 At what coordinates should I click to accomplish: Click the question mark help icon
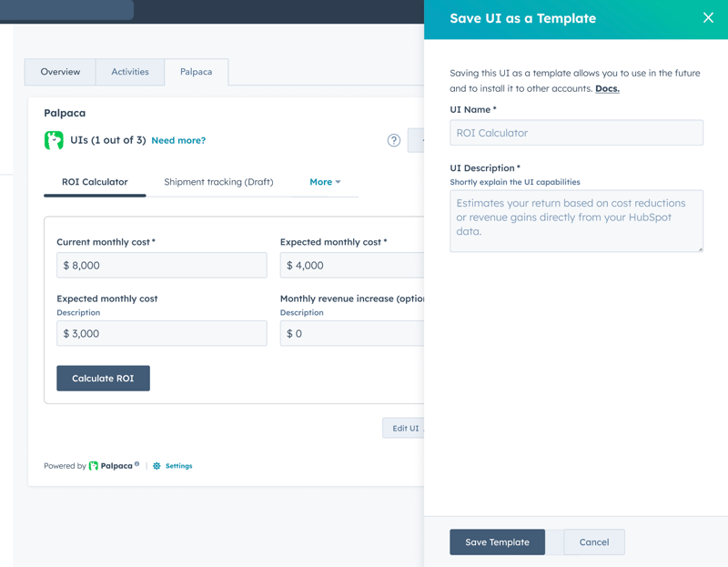[x=393, y=140]
